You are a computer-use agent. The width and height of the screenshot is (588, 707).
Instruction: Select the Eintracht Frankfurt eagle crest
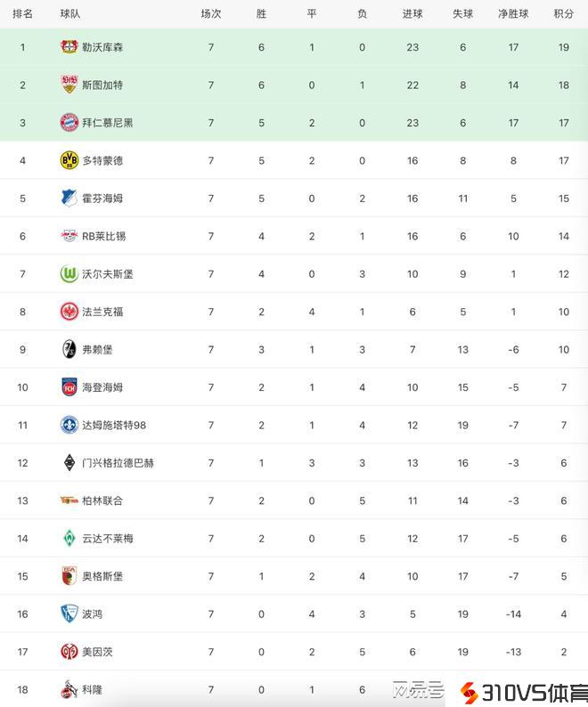tap(69, 312)
